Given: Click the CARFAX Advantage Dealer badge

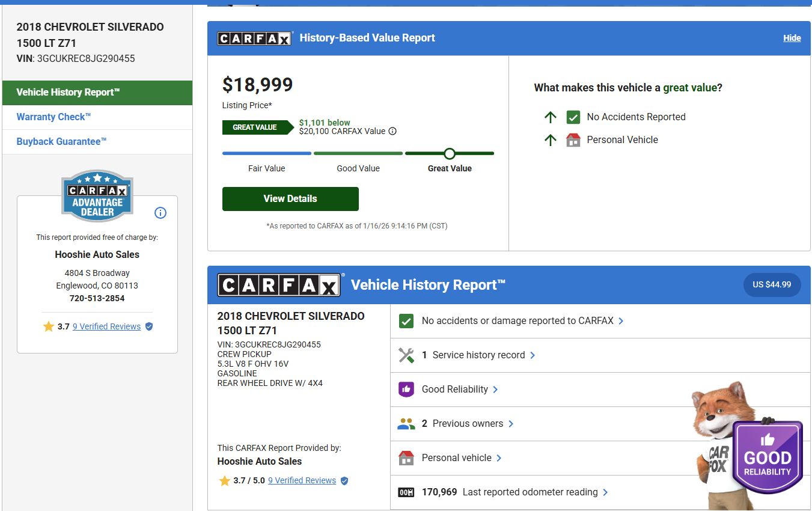Looking at the screenshot, I should (x=97, y=196).
